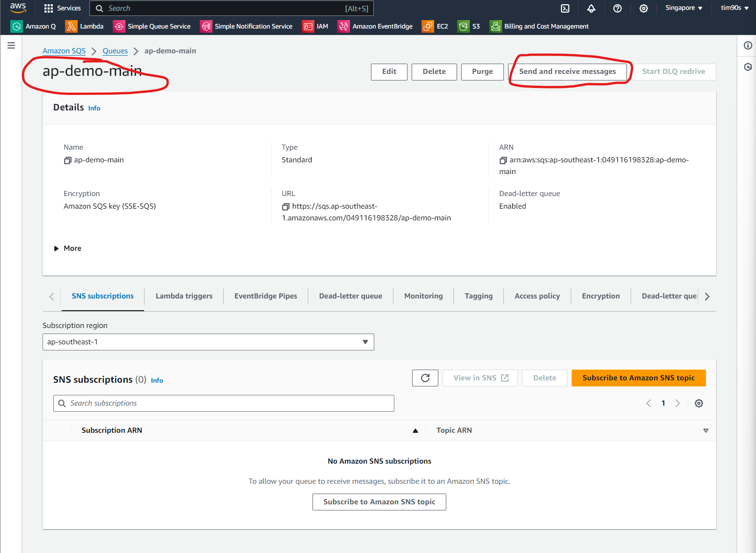
Task: Copy the queue ARN
Action: coord(503,160)
